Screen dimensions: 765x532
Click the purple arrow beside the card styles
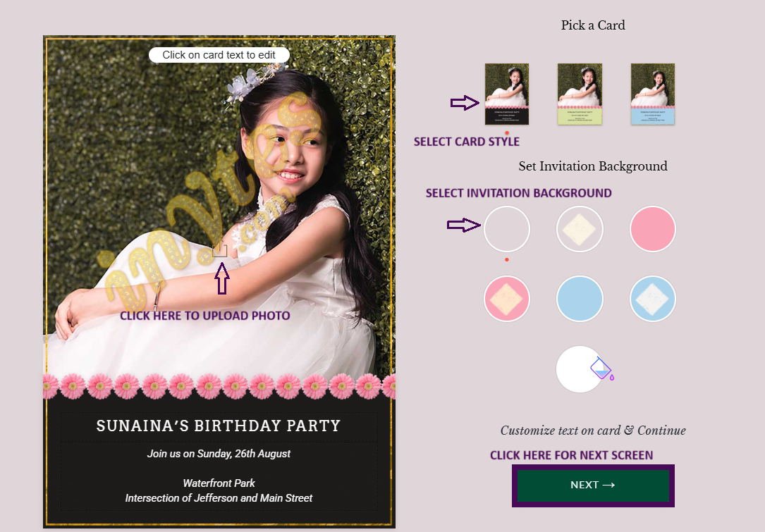coord(465,103)
